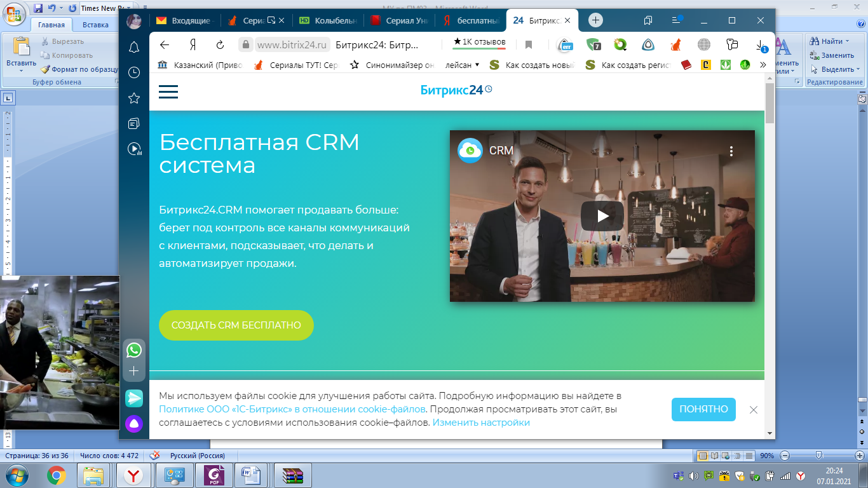Open bookmarks star in the browser sidebar
Viewport: 868px width, 488px height.
point(134,98)
